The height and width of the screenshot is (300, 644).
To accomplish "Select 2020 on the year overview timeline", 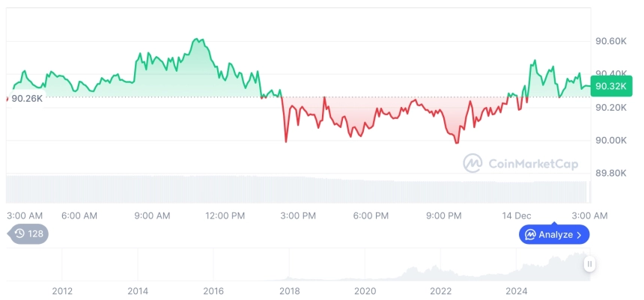I will click(365, 291).
